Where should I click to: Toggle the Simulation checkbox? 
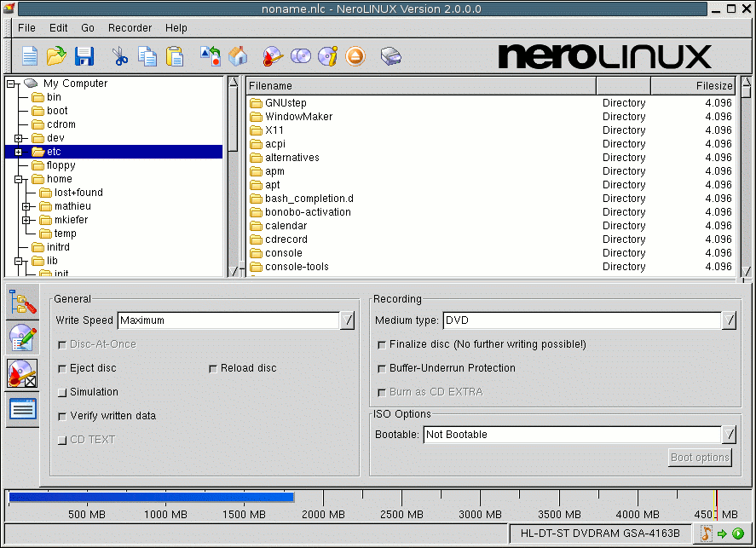(x=61, y=392)
